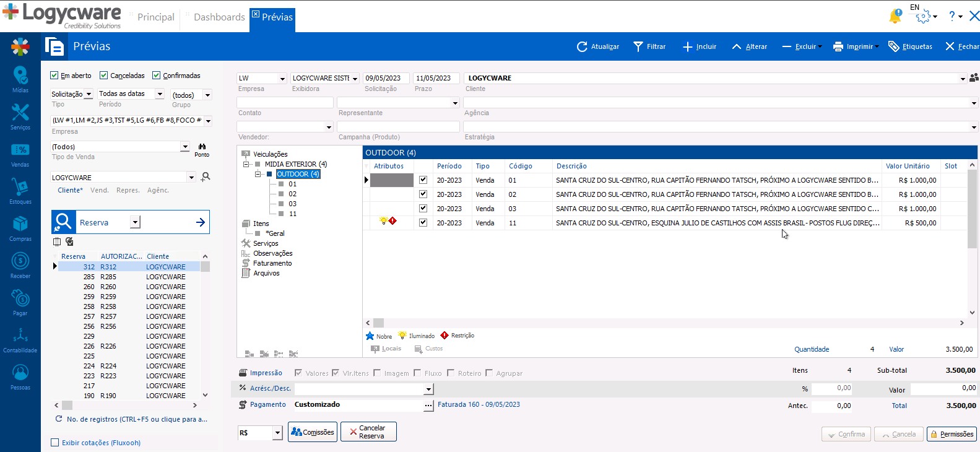Open the Imprimir printer menu
Screen dimensions: 980x452
point(856,46)
